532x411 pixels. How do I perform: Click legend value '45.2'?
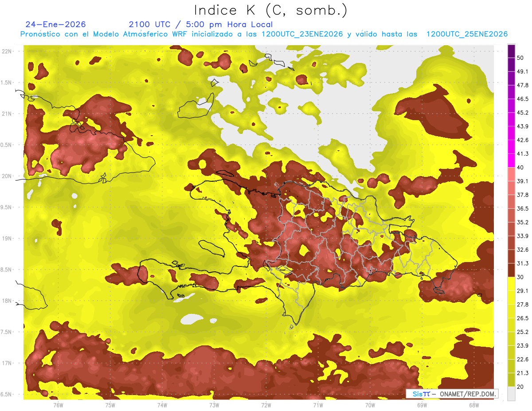[523, 113]
